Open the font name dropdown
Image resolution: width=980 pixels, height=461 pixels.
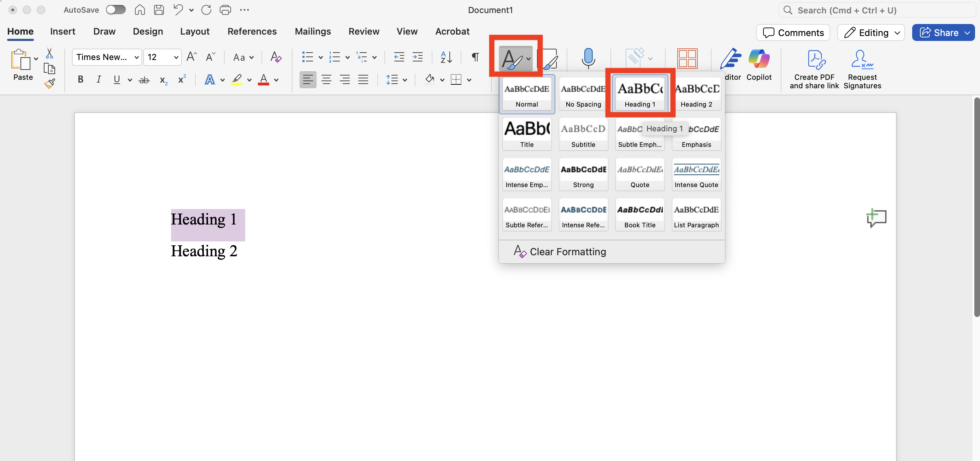point(137,58)
